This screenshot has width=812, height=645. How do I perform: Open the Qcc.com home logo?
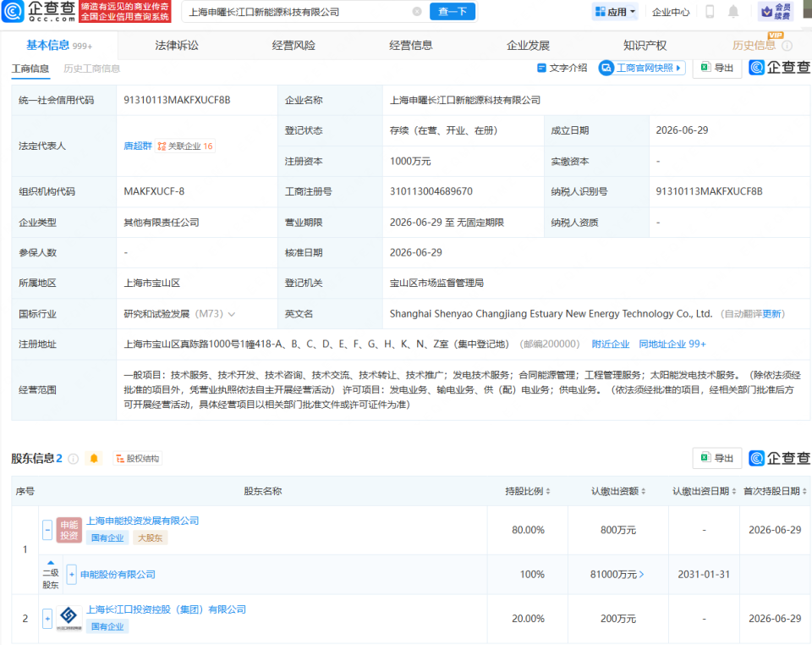tap(39, 11)
